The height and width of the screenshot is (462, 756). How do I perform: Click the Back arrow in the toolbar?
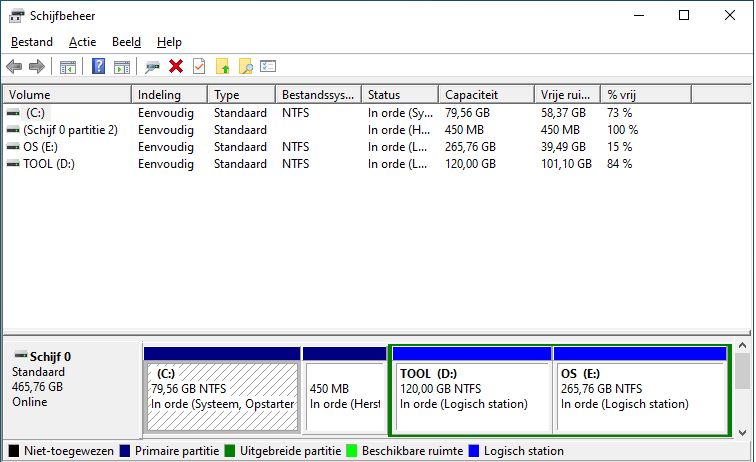(x=14, y=66)
